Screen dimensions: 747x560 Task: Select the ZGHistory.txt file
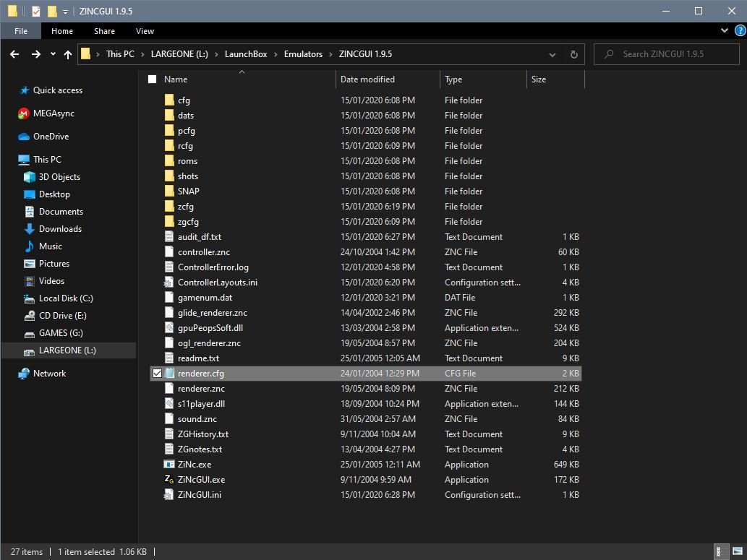[x=365, y=434]
